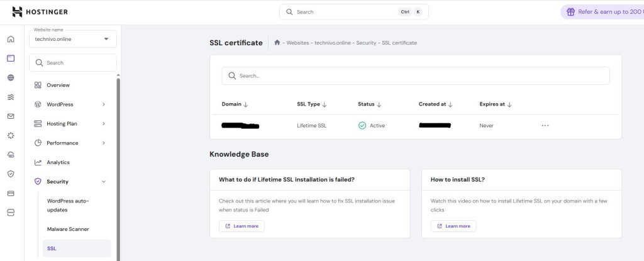The image size is (644, 261).
Task: Click the SSL certificate table search field
Action: pos(415,75)
